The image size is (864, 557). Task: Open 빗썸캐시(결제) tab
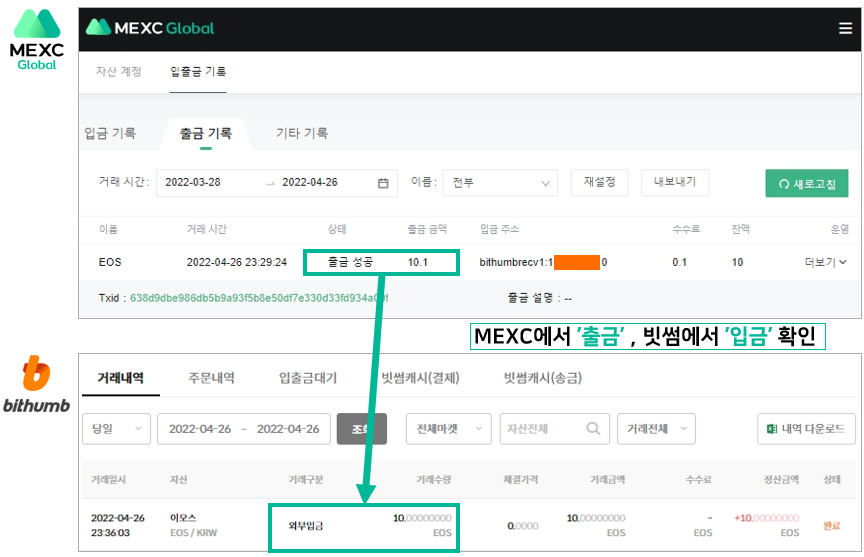420,378
